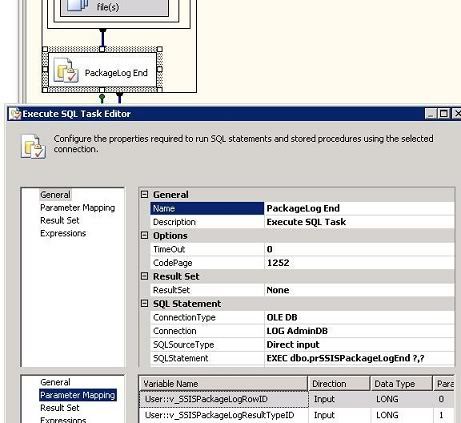Collapse the SQL Statement property category
This screenshot has height=423, width=461.
coord(144,304)
